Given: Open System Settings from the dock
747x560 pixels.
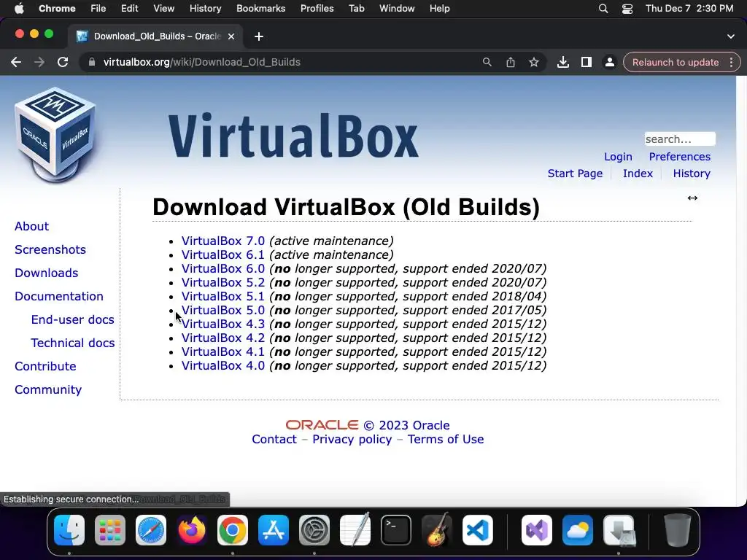Looking at the screenshot, I should tap(314, 530).
